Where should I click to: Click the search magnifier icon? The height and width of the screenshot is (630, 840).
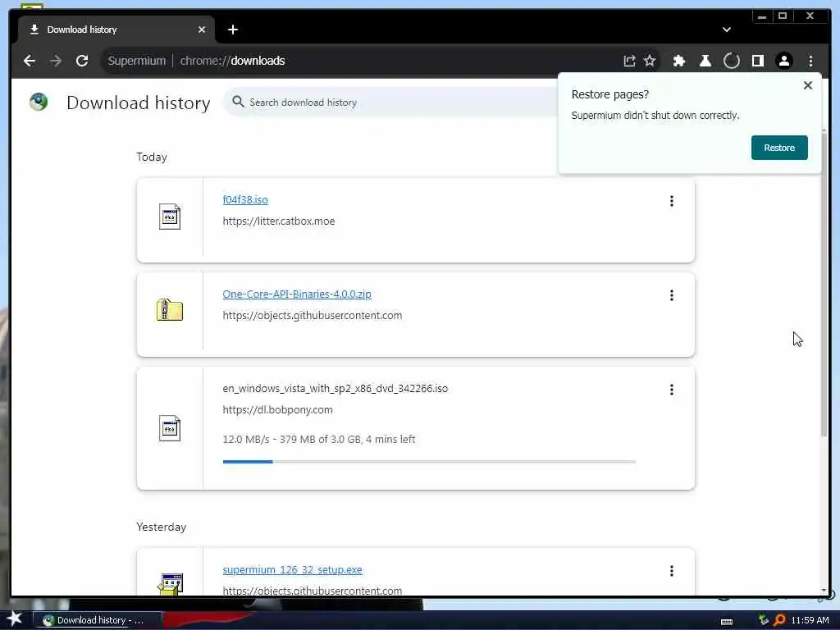coord(238,102)
